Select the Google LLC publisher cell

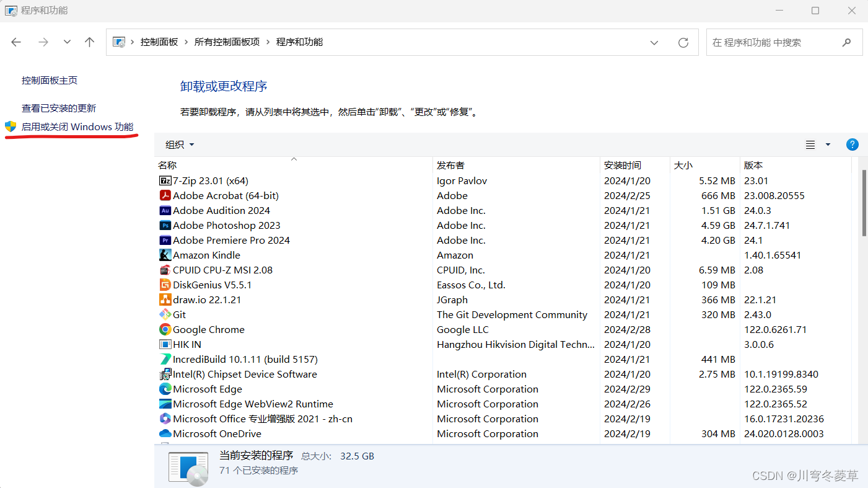463,330
